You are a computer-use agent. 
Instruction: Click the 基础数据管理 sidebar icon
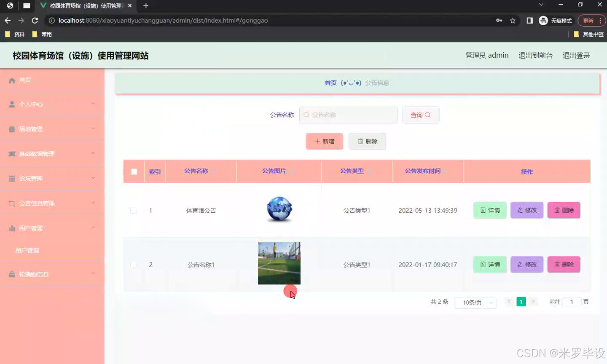click(12, 153)
